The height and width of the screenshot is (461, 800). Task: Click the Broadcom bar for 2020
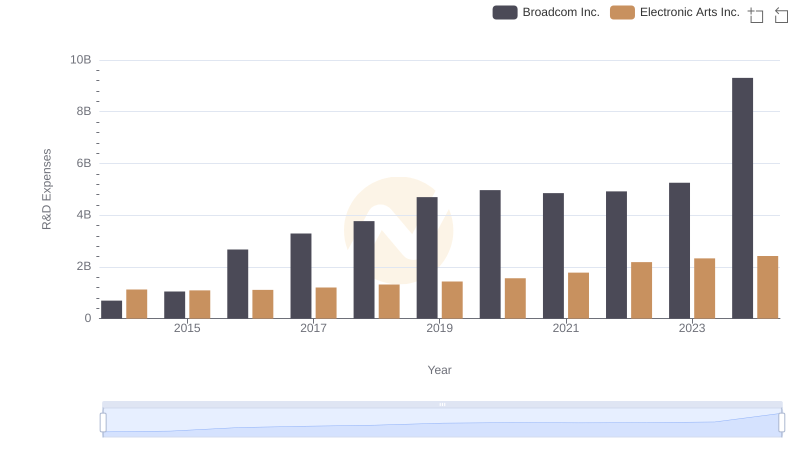(x=490, y=254)
